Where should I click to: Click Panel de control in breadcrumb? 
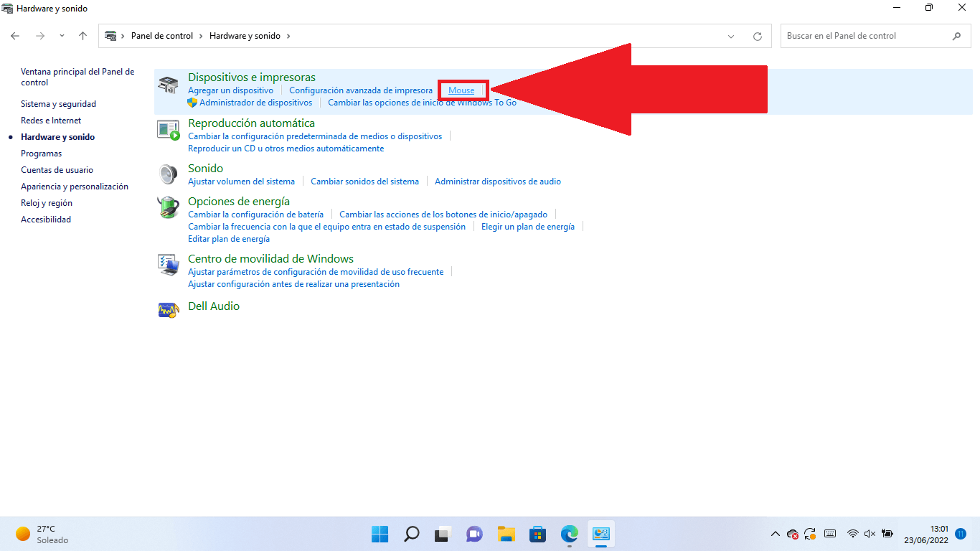pos(162,36)
